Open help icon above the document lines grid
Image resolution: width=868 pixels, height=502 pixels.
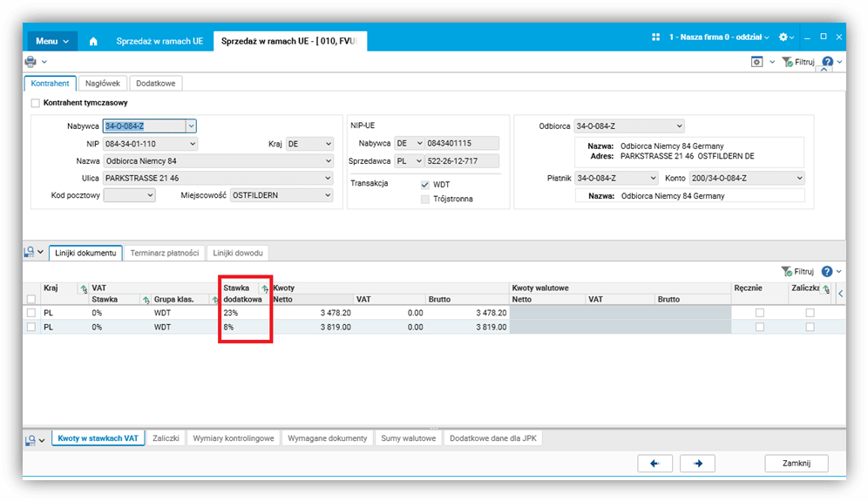pos(827,271)
